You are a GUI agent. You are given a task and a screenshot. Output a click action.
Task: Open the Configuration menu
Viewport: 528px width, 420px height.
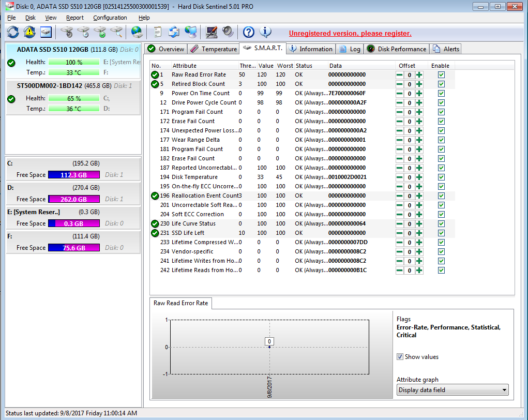tap(110, 18)
